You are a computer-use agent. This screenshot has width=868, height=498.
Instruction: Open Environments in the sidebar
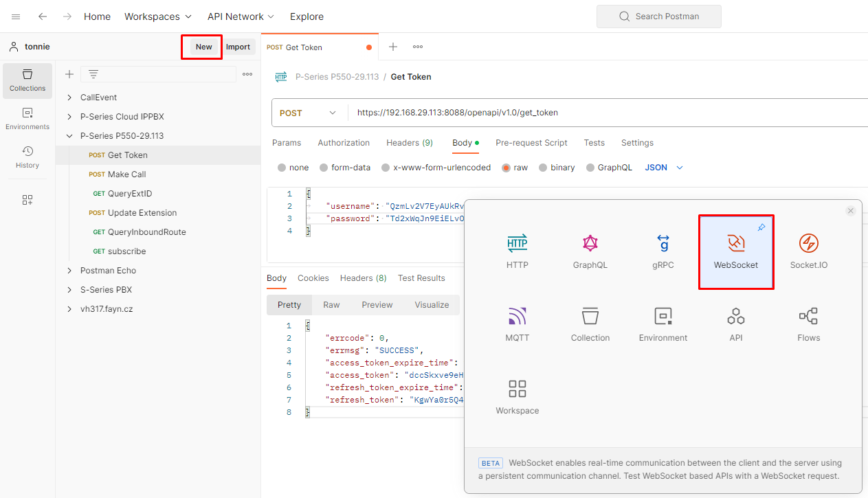point(27,119)
